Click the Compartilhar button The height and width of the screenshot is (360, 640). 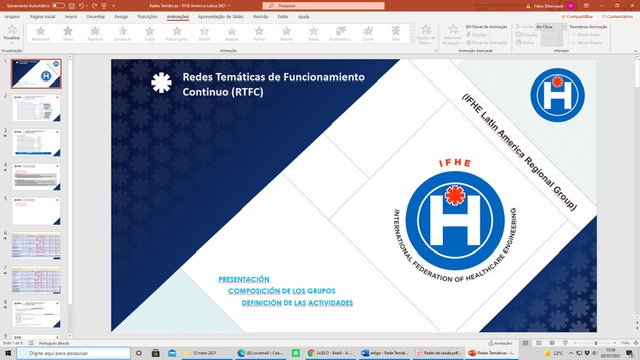pos(577,17)
